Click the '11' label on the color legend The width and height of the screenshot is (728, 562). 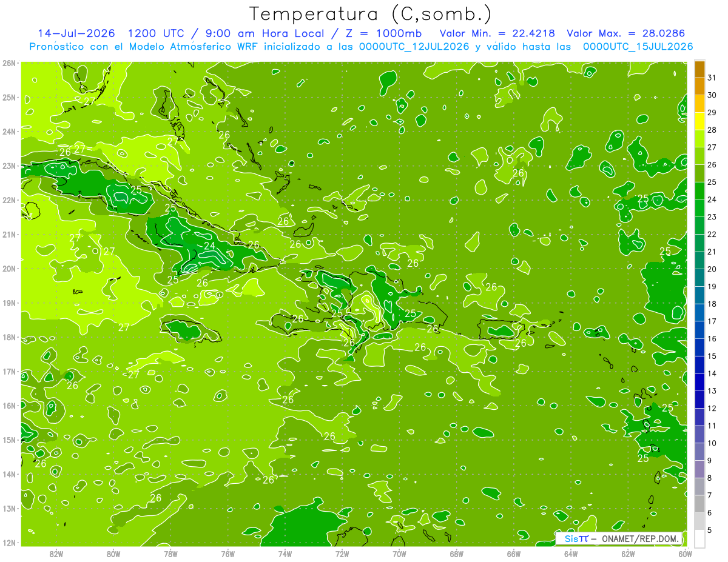click(x=712, y=426)
